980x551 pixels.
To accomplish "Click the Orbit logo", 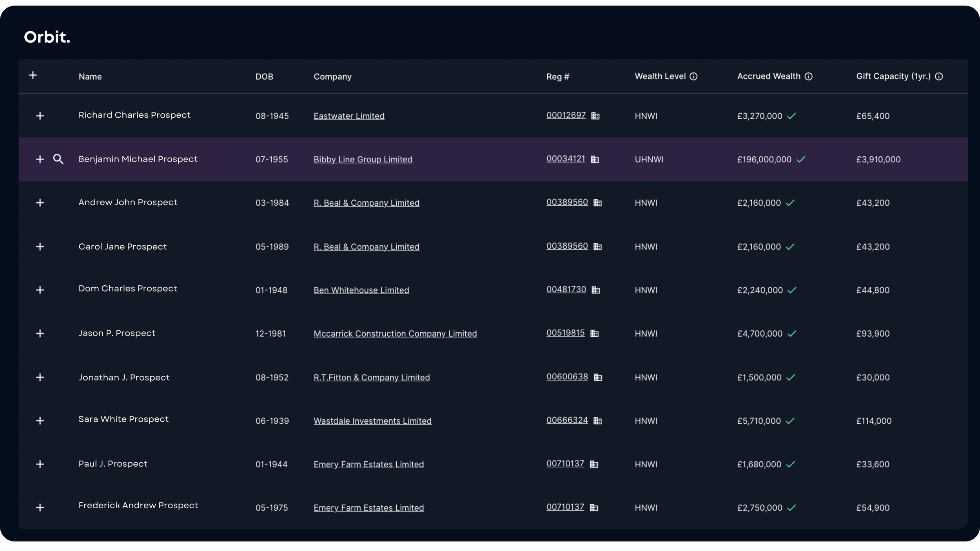I will point(47,37).
